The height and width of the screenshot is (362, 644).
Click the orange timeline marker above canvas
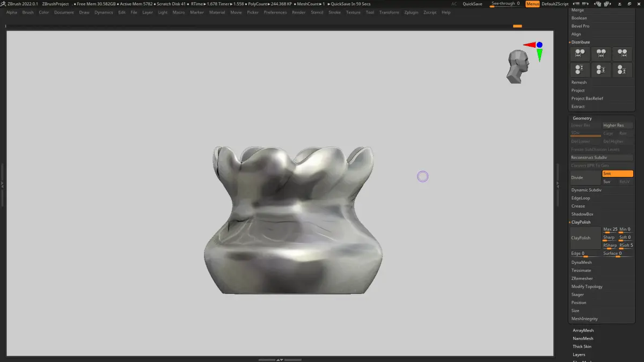[517, 26]
